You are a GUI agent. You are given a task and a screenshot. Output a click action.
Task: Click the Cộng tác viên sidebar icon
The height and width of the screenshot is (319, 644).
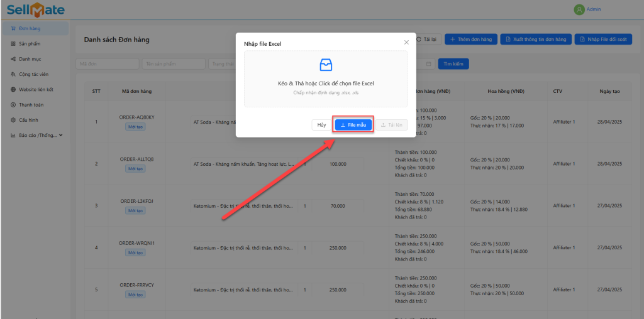13,74
